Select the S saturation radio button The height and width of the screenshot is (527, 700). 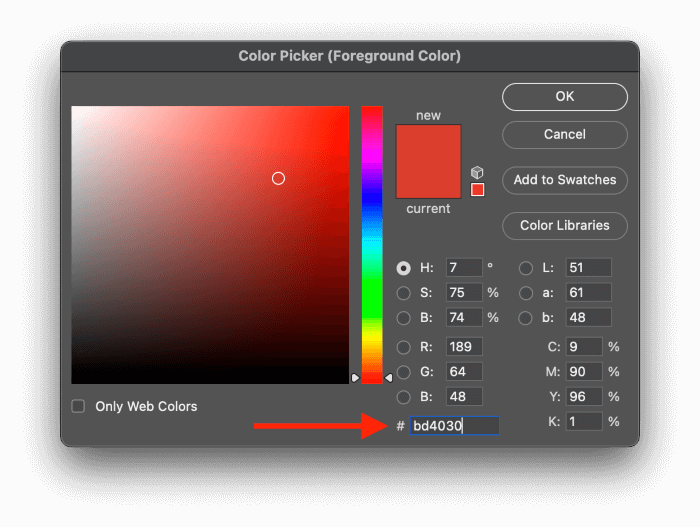click(x=404, y=293)
